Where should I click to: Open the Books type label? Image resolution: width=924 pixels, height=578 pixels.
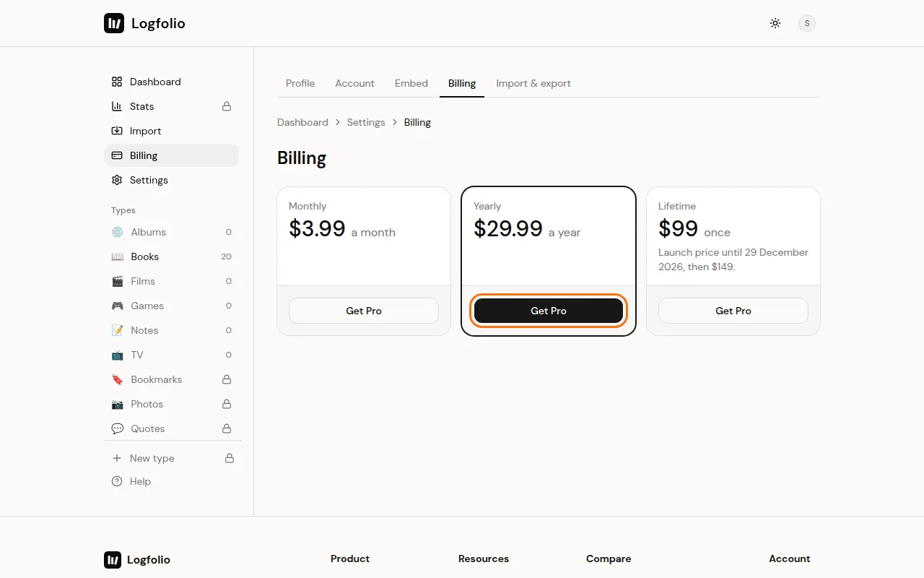(145, 256)
